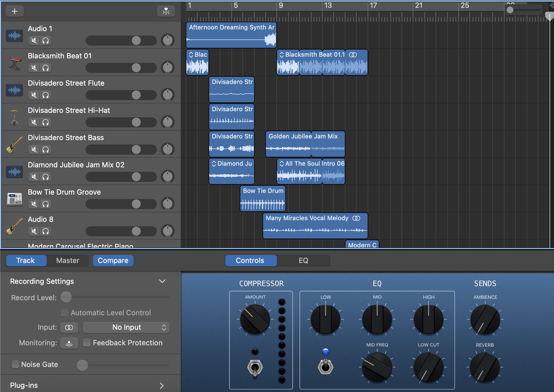This screenshot has height=392, width=554.
Task: Toggle the stereo input format icon
Action: pos(69,328)
